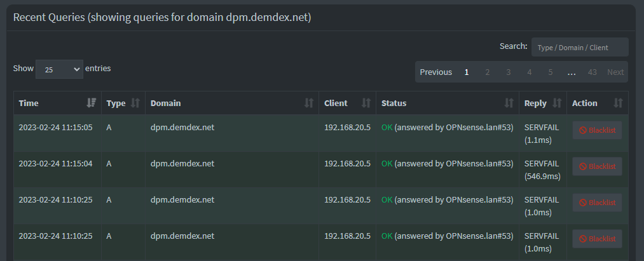Sort the Status column via arrows icon
This screenshot has height=261, width=644.
coord(509,103)
